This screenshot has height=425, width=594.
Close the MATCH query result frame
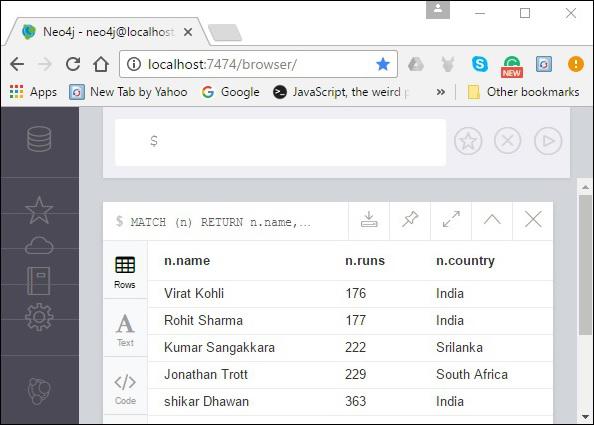[533, 219]
